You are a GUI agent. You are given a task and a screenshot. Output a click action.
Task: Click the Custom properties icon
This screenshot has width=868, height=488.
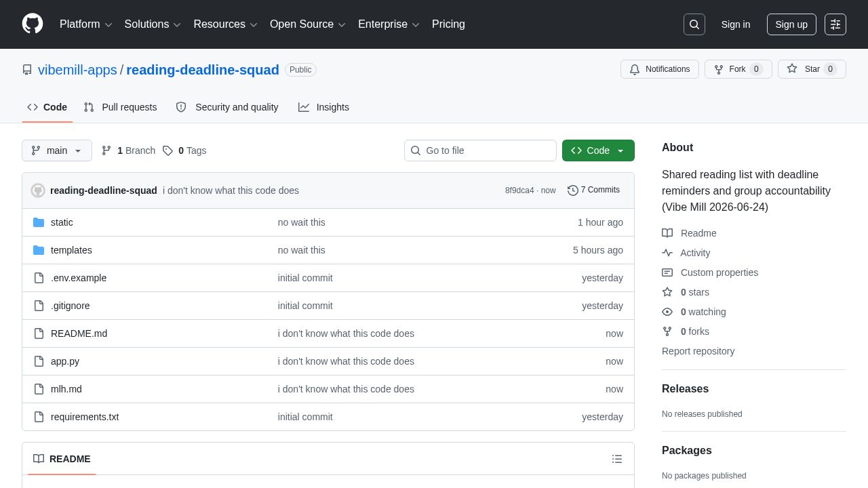pyautogui.click(x=667, y=272)
